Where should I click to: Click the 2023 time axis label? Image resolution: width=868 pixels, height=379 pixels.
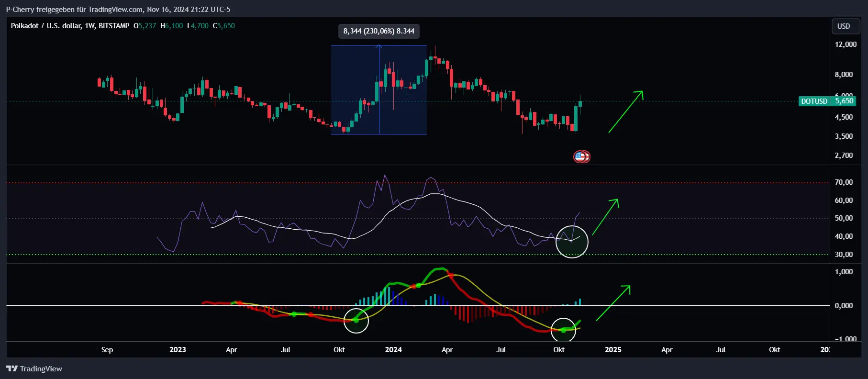[178, 350]
